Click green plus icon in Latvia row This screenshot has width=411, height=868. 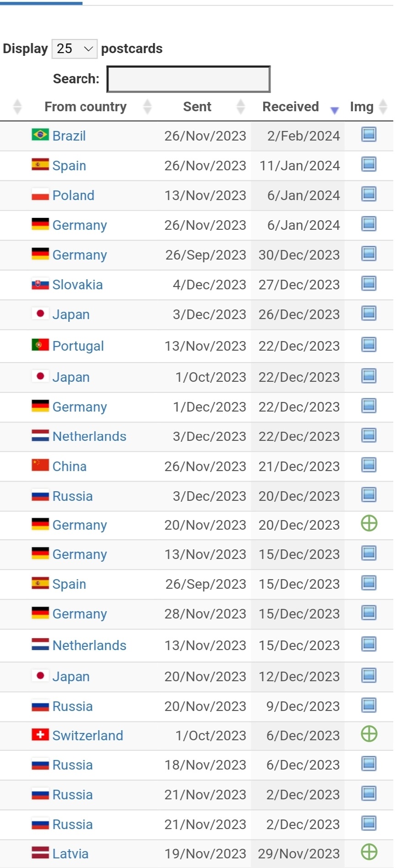point(369,852)
